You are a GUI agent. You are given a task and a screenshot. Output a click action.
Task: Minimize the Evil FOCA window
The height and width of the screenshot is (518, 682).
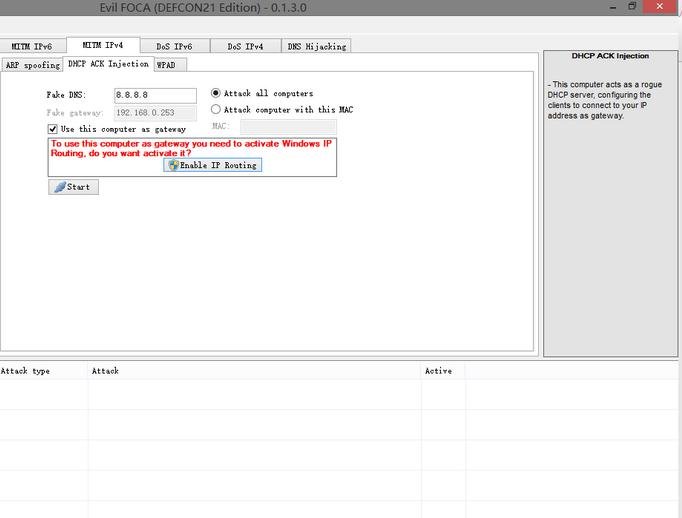613,7
